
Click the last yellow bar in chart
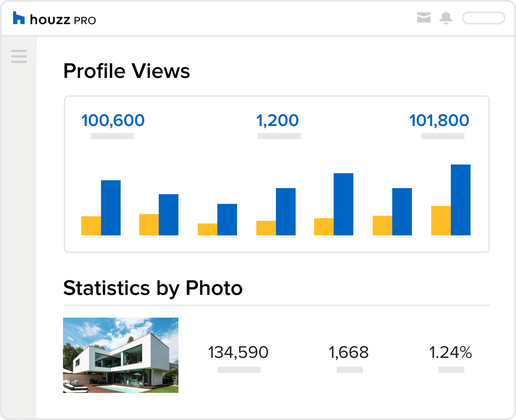pyautogui.click(x=441, y=220)
